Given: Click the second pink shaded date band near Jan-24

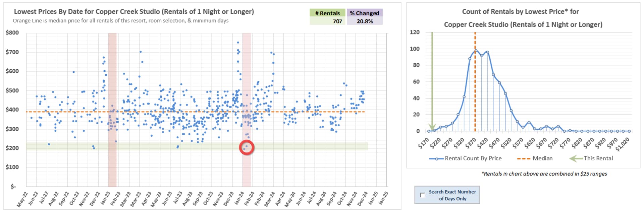Looking at the screenshot, I should pyautogui.click(x=247, y=84).
